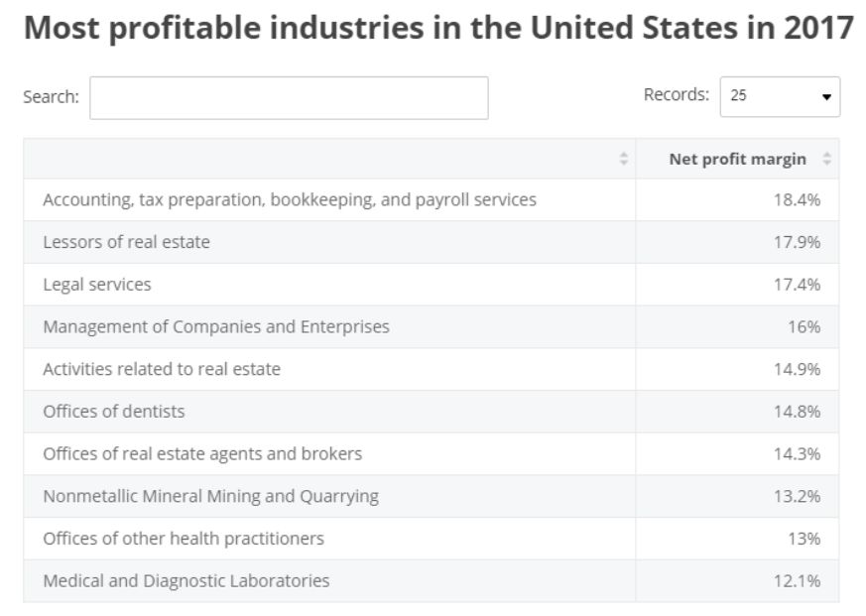
Task: Click Activities related to real estate row
Action: coord(162,369)
